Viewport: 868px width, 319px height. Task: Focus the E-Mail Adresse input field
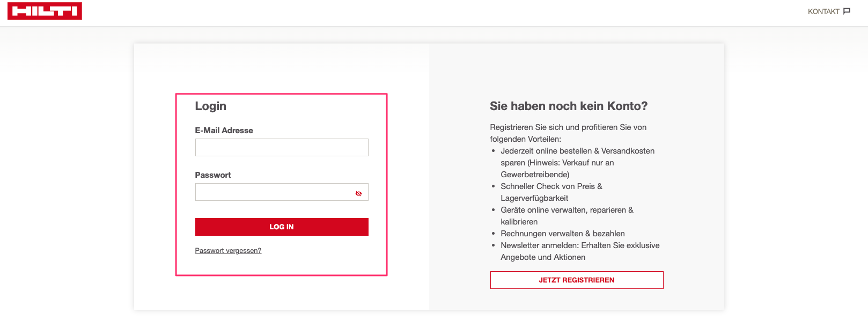[x=282, y=147]
